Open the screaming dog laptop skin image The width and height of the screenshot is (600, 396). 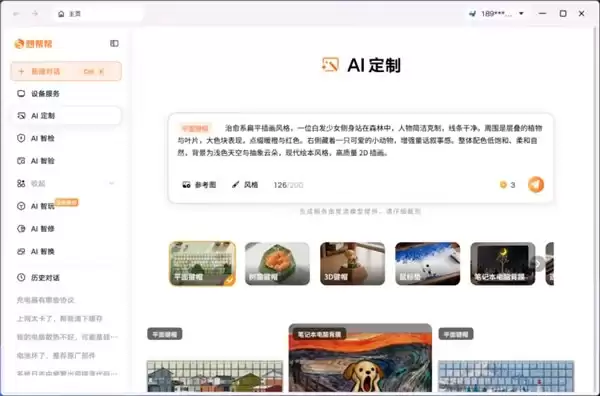point(360,358)
